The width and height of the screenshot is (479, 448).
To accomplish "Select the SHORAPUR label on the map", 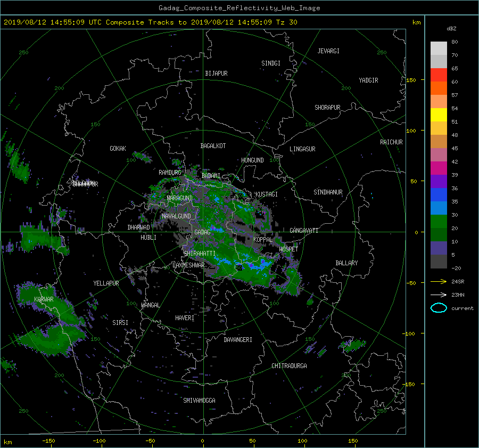I will (327, 108).
